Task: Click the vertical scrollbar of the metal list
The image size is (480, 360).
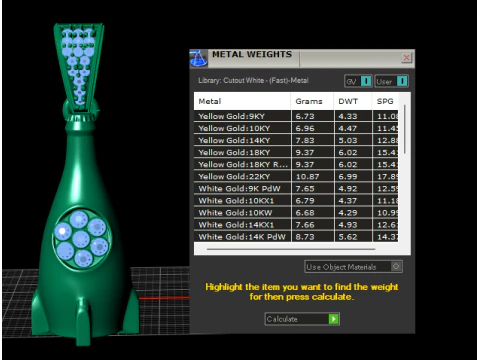Action: coord(405,129)
